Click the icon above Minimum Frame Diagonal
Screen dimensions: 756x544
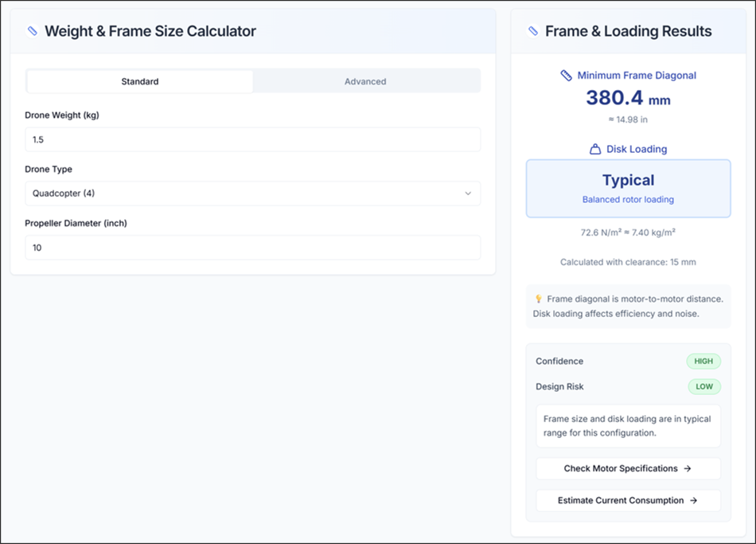(567, 75)
